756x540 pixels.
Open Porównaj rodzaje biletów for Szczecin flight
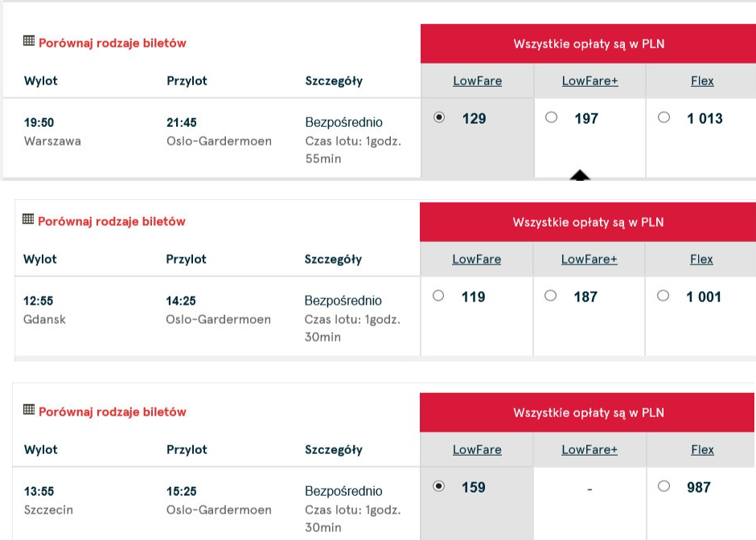point(113,412)
